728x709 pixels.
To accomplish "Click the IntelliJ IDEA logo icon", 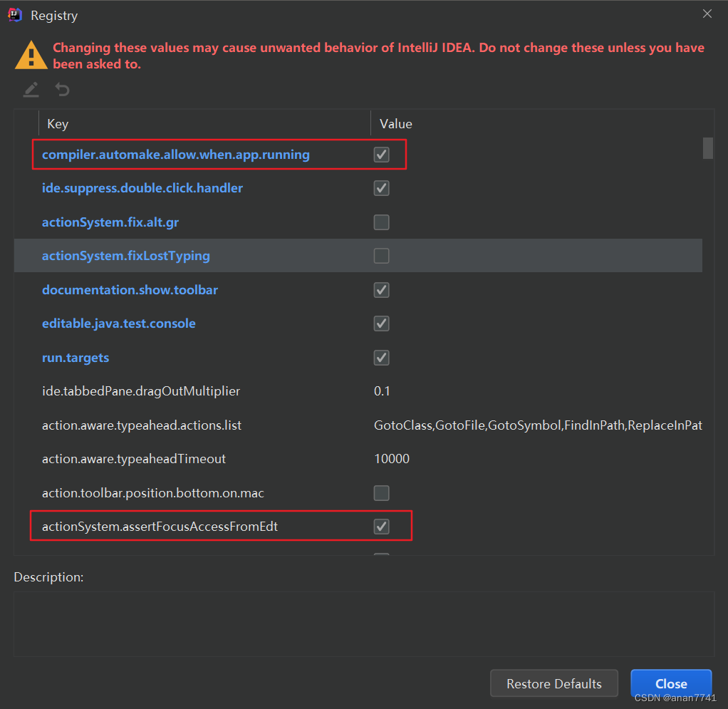I will 14,14.
